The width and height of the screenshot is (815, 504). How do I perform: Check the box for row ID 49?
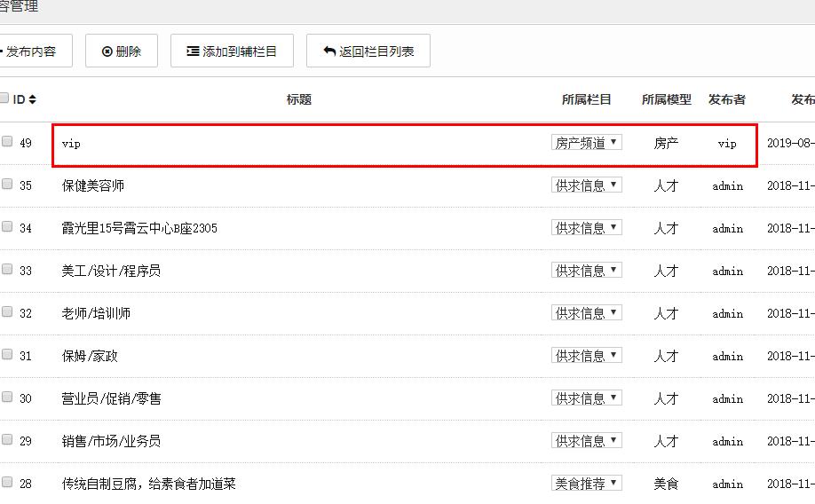(x=7, y=142)
